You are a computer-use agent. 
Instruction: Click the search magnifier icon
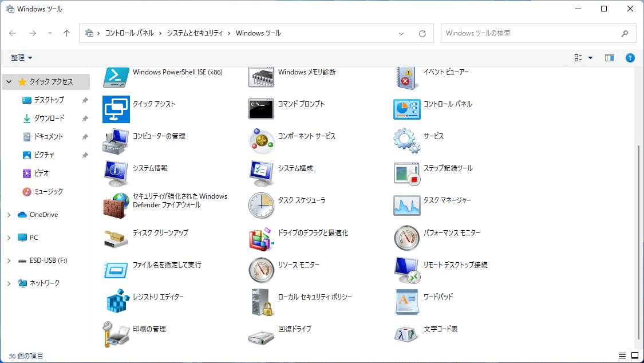pyautogui.click(x=625, y=33)
